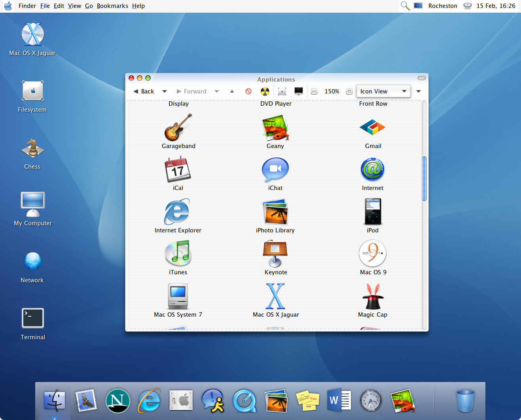Viewport: 521px width, 420px height.
Task: Click the Forward navigation button
Action: 191,91
